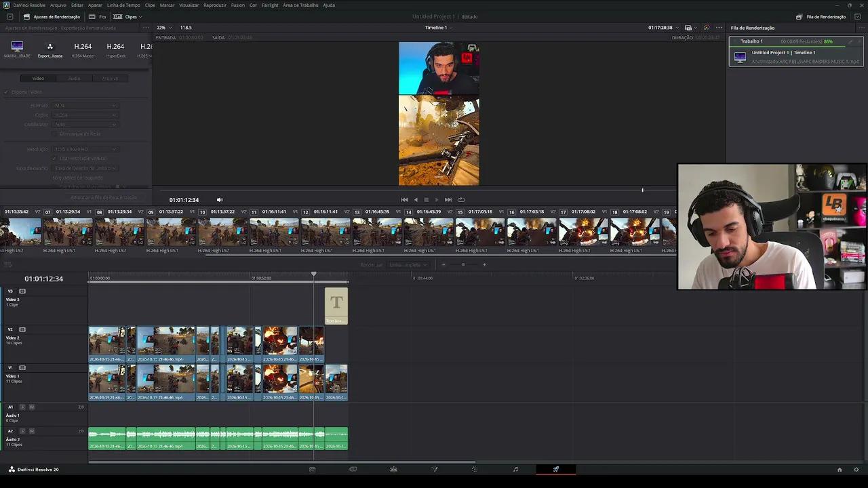Toggle the vertical resolution checkbox
The width and height of the screenshot is (868, 488).
point(56,159)
